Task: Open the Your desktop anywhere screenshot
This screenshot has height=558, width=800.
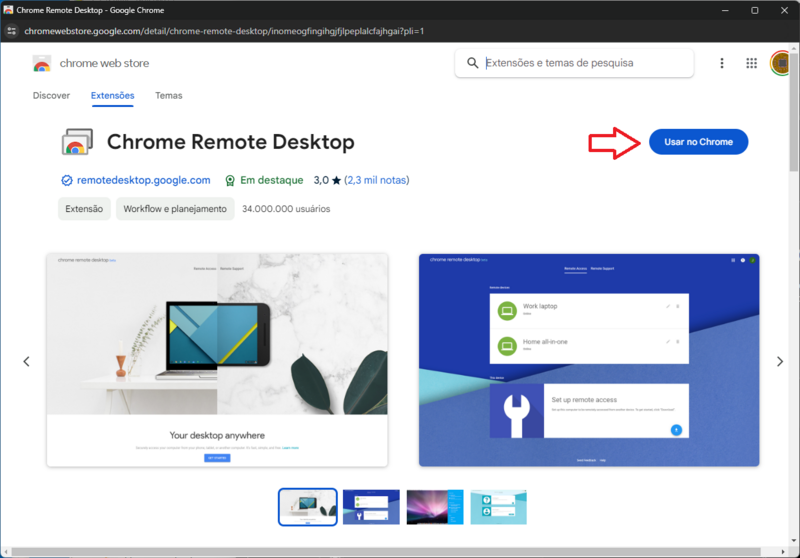Action: coord(217,360)
